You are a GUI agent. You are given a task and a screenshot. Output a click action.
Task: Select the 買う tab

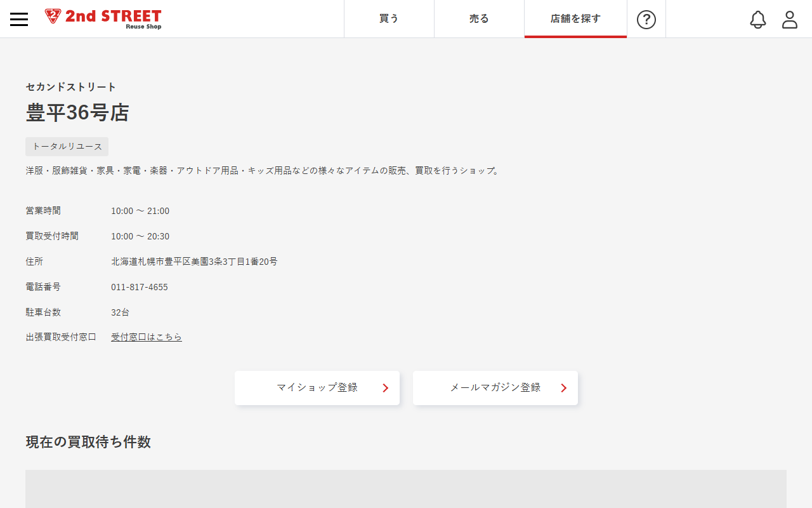coord(389,19)
